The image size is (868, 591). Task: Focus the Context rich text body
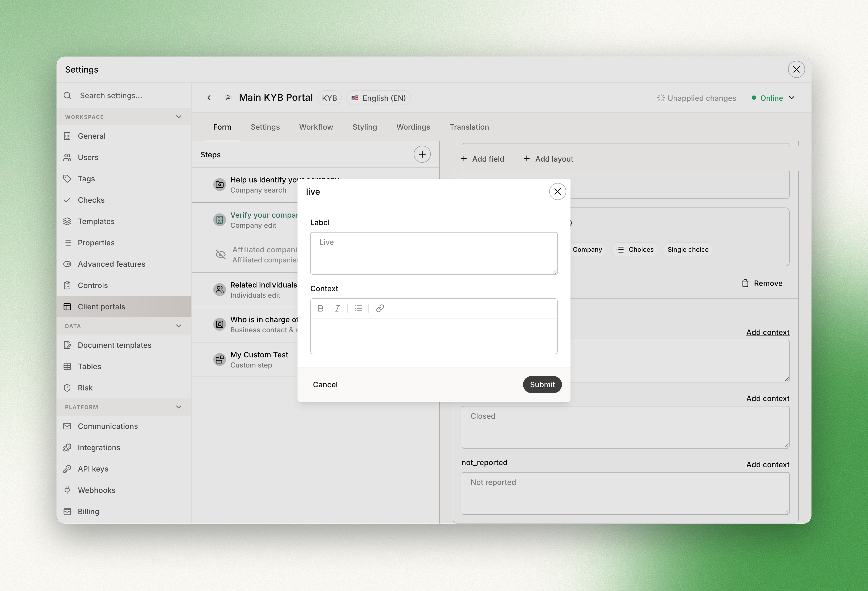point(434,336)
